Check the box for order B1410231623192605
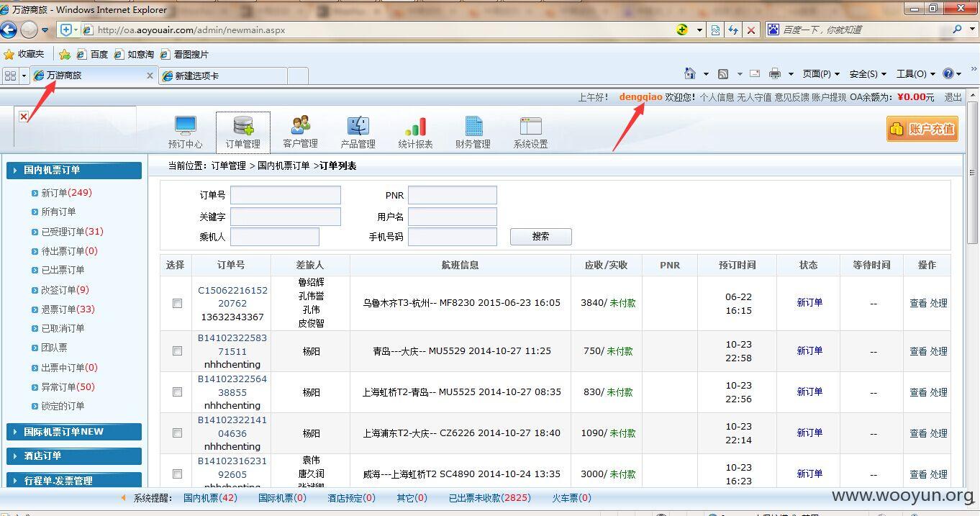 [x=177, y=474]
